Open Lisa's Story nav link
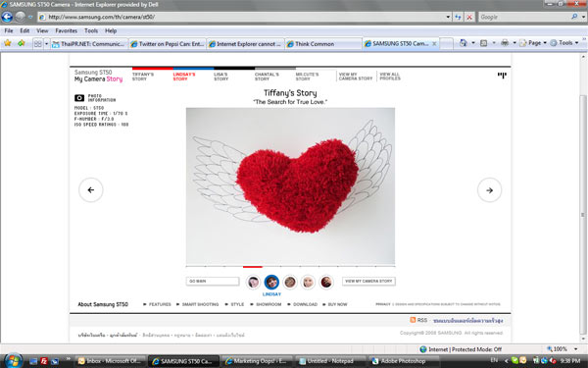This screenshot has width=588, height=368. pos(220,77)
